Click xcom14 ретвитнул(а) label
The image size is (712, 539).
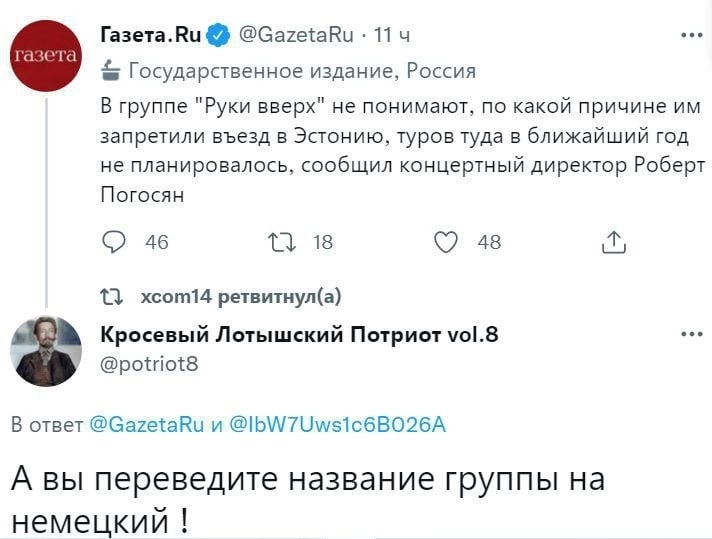point(241,295)
